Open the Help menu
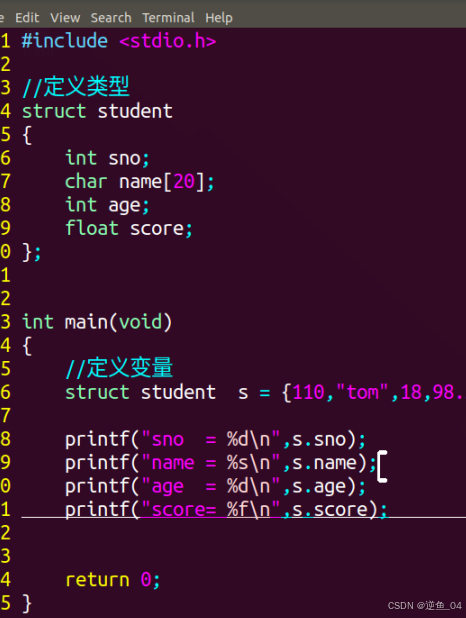The image size is (466, 618). (219, 18)
